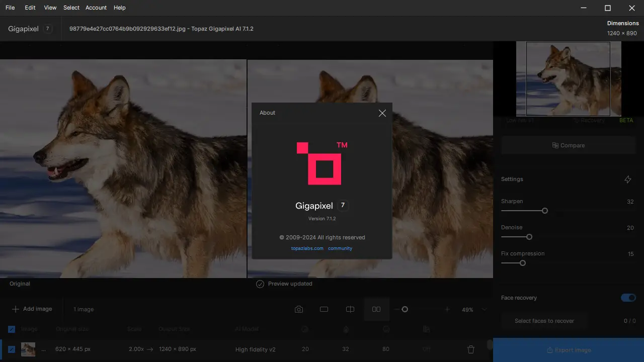The height and width of the screenshot is (362, 644).
Task: Switch to split view layout icon
Action: click(350, 309)
